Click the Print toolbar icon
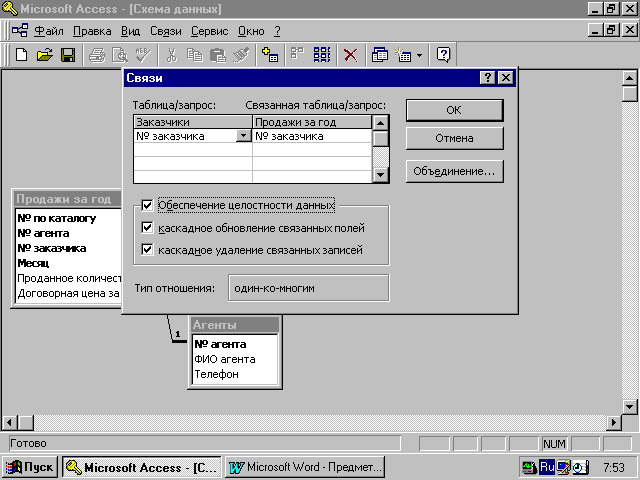 tap(97, 55)
